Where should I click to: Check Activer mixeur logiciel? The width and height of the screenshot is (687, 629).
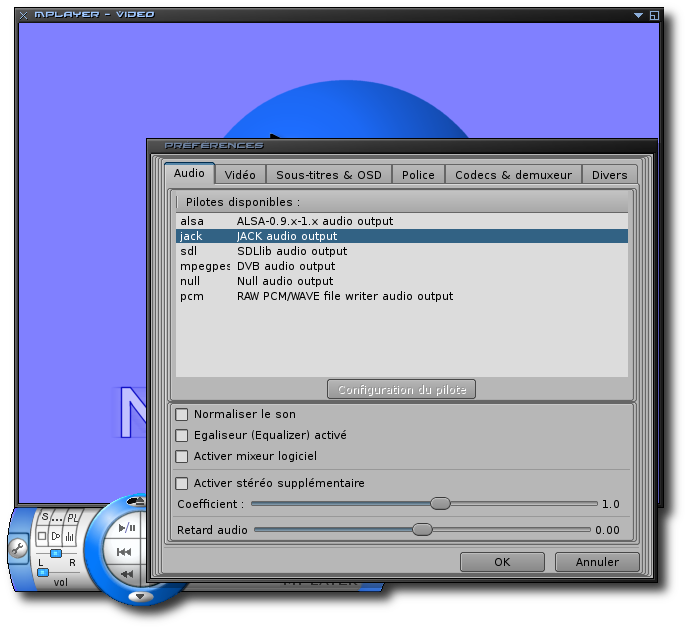coord(181,456)
